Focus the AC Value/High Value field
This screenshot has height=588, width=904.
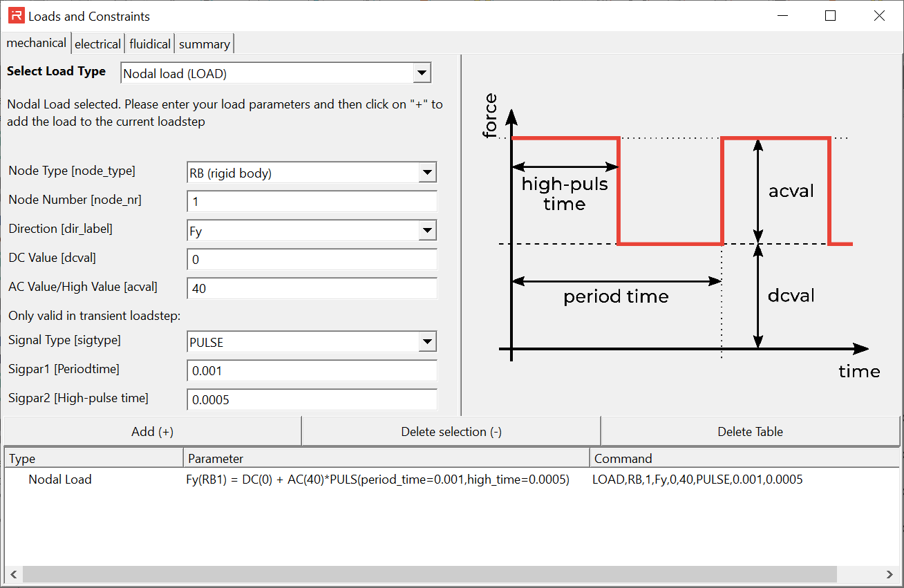click(x=312, y=288)
